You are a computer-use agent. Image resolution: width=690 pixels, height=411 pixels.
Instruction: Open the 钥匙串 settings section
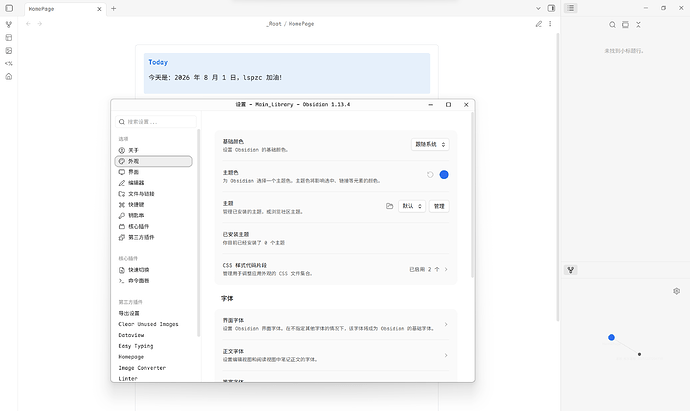(154, 216)
